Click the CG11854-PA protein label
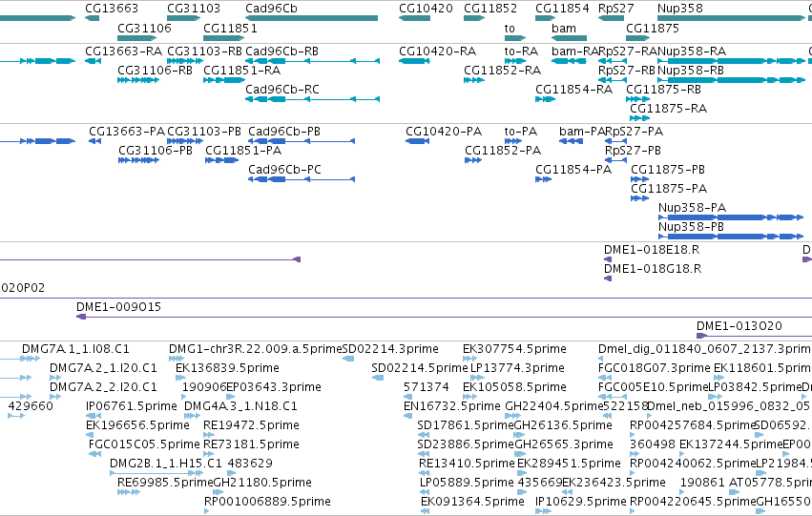The image size is (812, 516). pyautogui.click(x=573, y=170)
